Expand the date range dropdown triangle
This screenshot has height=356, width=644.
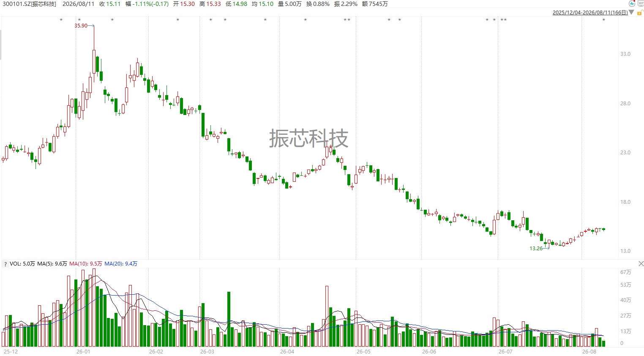click(x=632, y=13)
